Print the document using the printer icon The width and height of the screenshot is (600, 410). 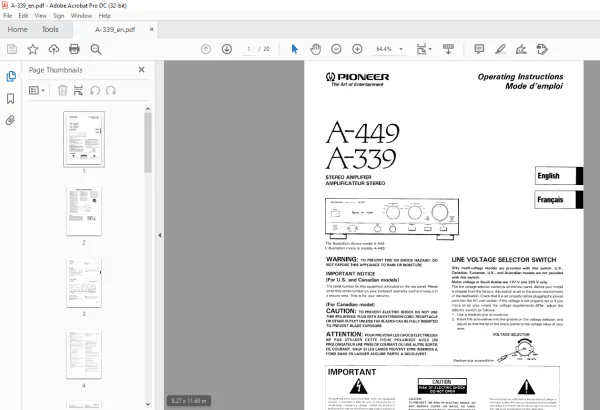click(74, 49)
